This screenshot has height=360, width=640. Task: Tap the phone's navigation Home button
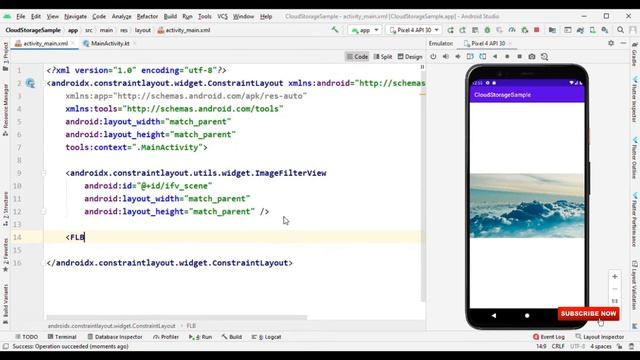tap(527, 315)
